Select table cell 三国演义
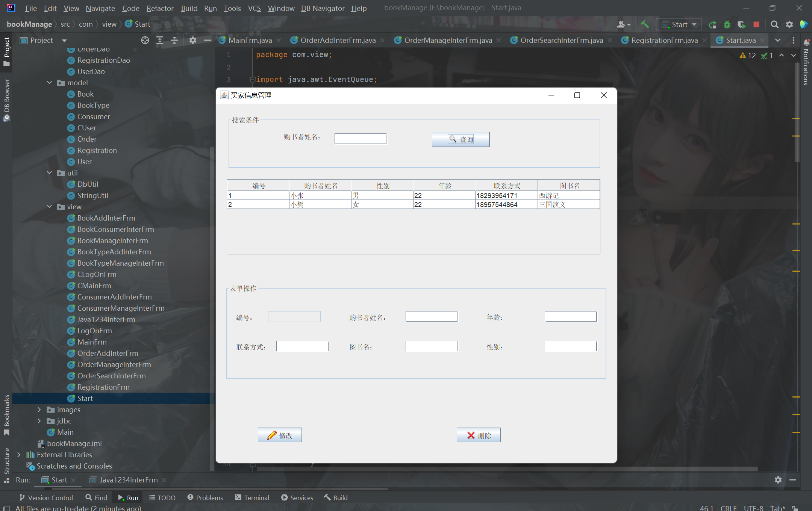The image size is (812, 511). point(568,204)
